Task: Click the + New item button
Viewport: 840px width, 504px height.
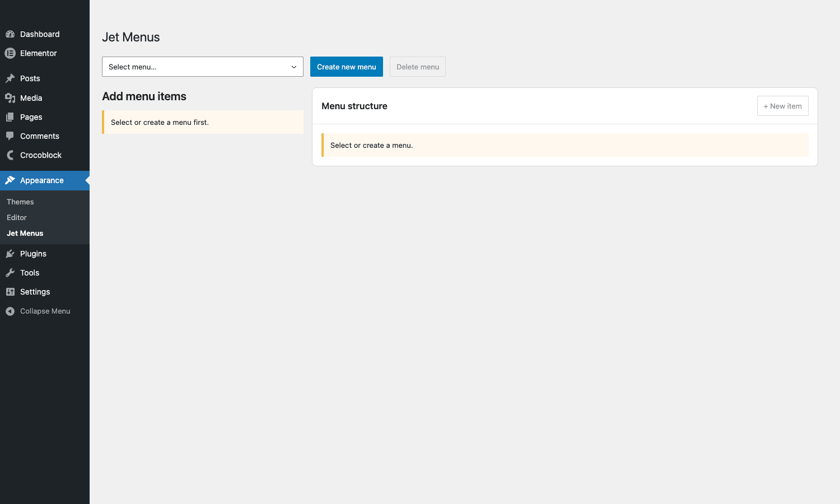Action: (x=782, y=106)
